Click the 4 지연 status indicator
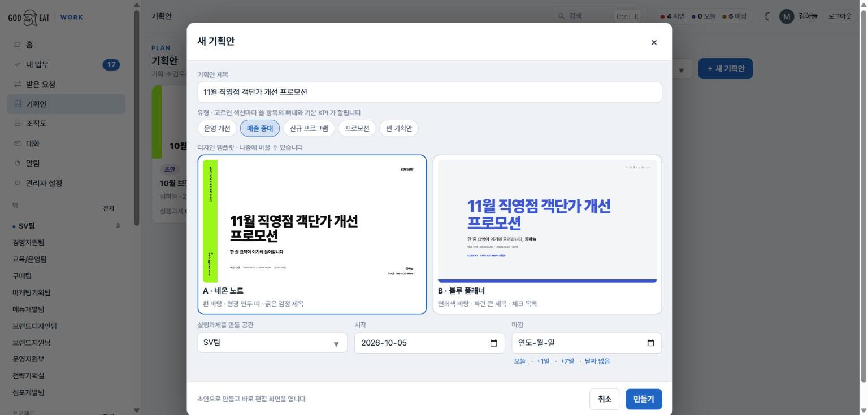868x415 pixels. click(672, 16)
